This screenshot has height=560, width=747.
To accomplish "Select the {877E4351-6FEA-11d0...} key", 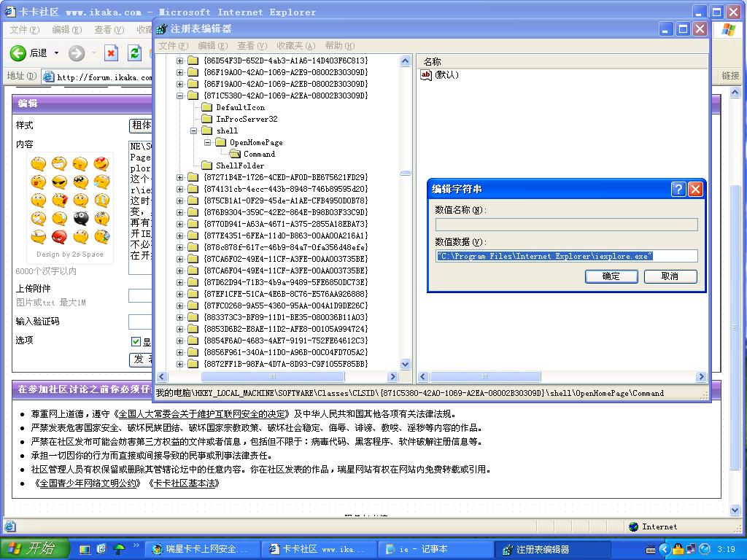I will pyautogui.click(x=286, y=236).
